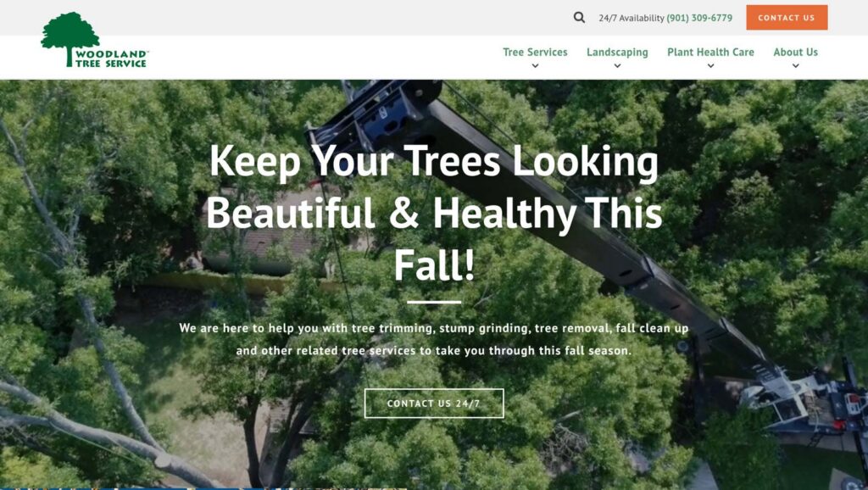Call the (901) 309-6779 phone link
The image size is (868, 490).
[x=699, y=18]
